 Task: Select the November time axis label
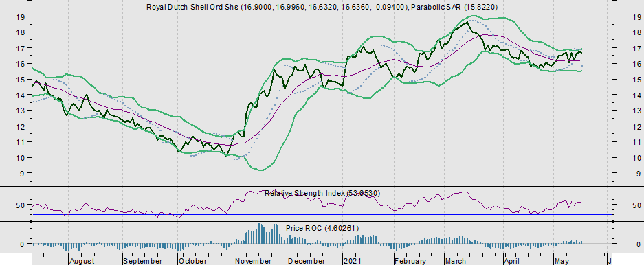(253, 262)
